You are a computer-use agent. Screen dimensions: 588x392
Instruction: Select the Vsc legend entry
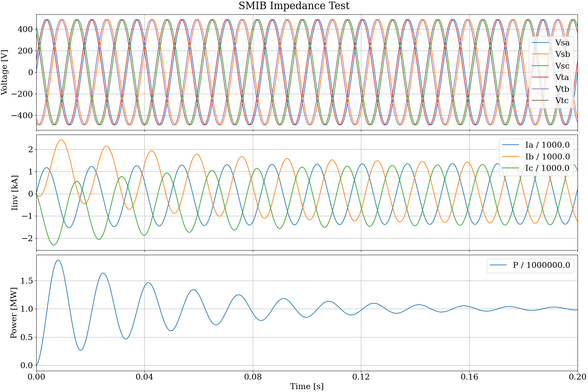[551, 66]
